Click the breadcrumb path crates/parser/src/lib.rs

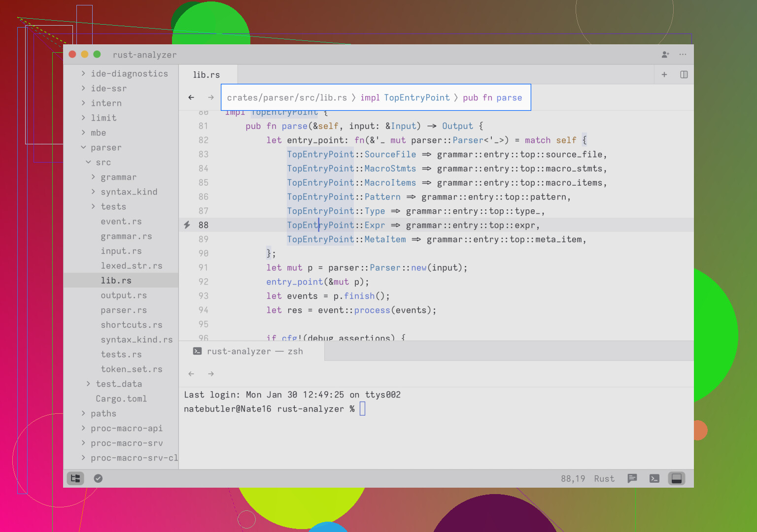(x=287, y=98)
